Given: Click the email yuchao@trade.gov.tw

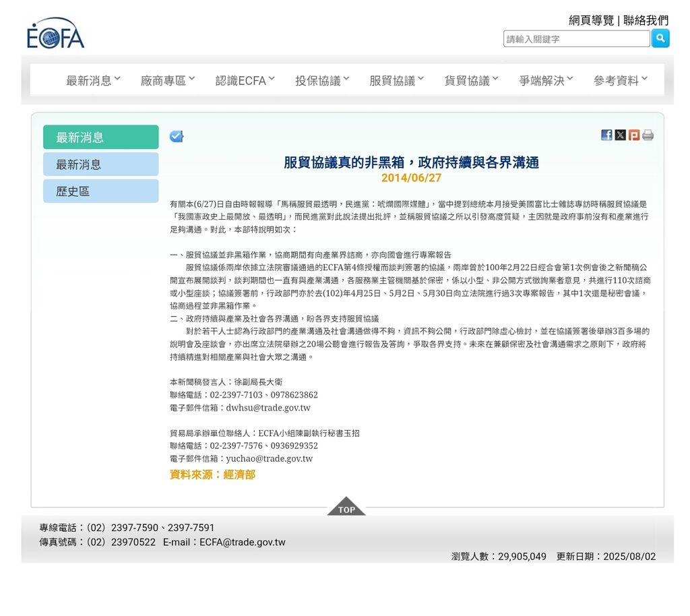Looking at the screenshot, I should 270,458.
